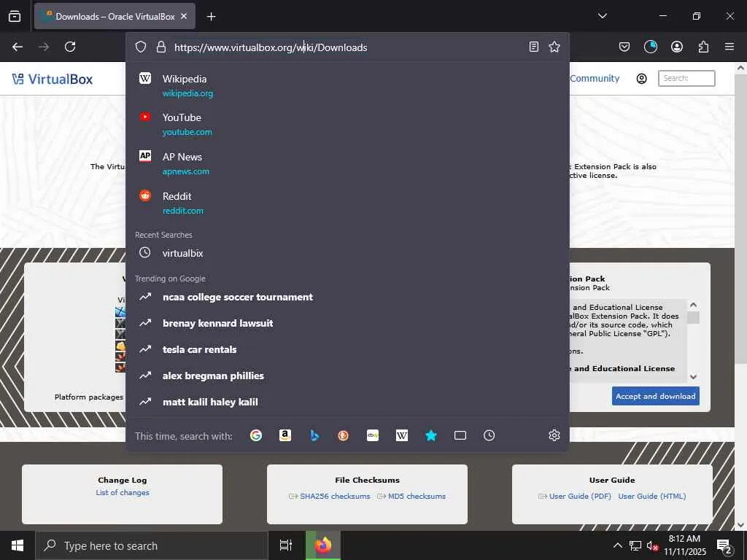Search open tabs with the tab icon
This screenshot has width=747, height=560.
point(460,435)
